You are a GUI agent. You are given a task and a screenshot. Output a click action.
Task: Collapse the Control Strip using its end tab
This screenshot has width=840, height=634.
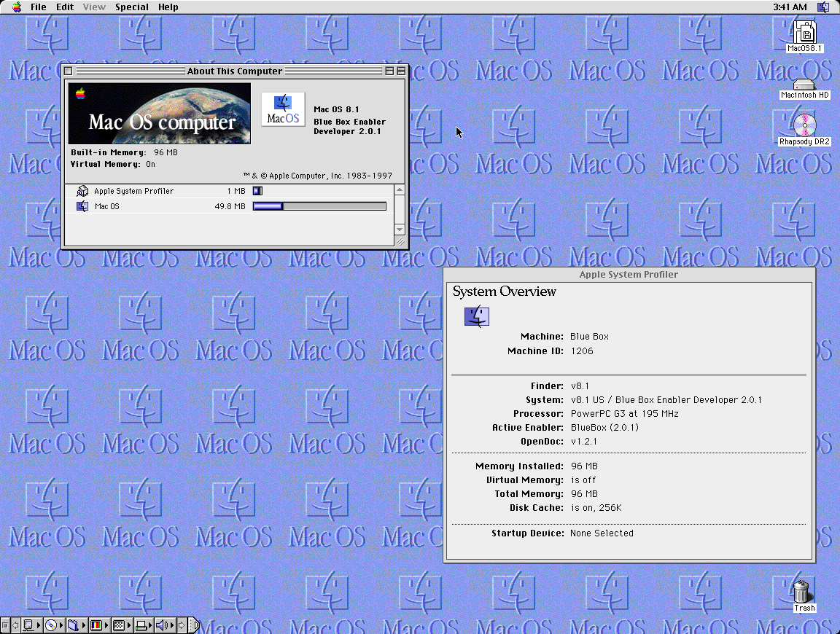point(194,625)
